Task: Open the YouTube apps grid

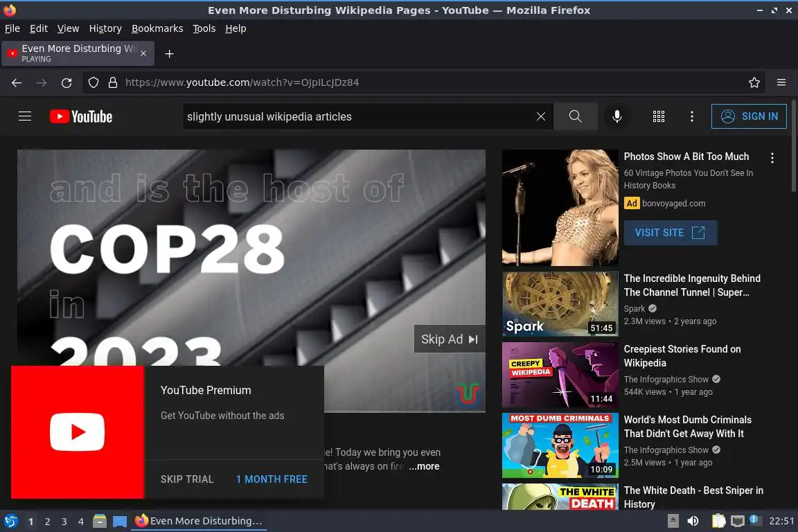Action: point(659,116)
